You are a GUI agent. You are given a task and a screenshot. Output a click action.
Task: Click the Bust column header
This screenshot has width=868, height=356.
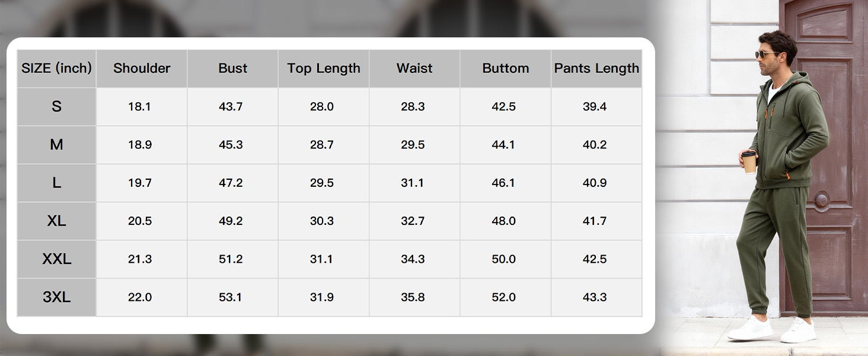[232, 69]
